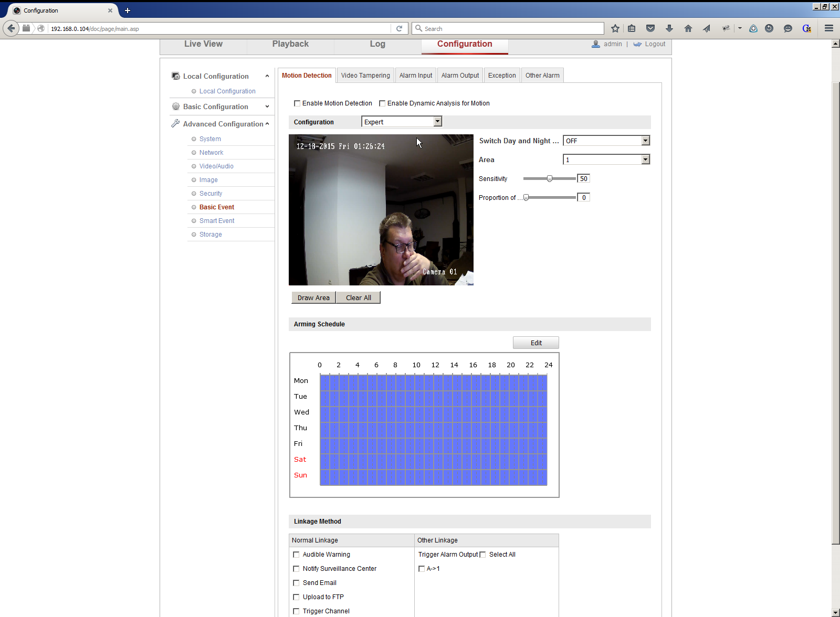Tick the Trigger Channel checkbox
Screen dimensions: 840x617
(296, 611)
